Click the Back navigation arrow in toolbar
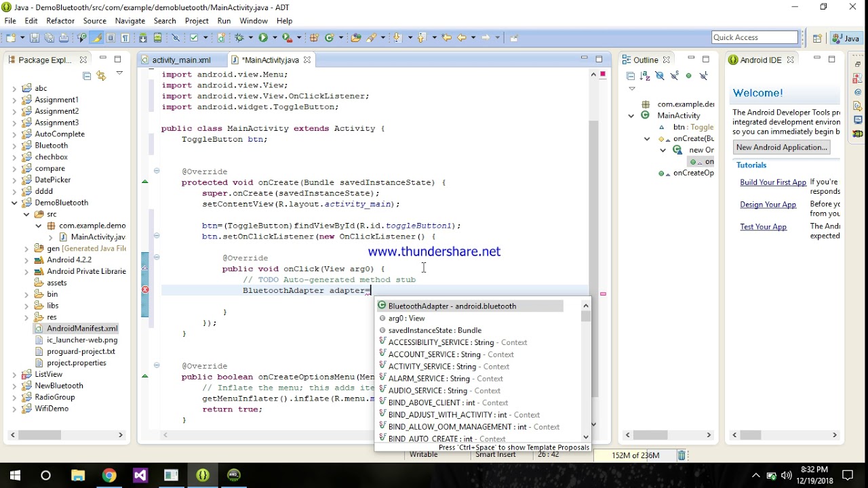Viewport: 868px width, 488px height. coord(462,38)
